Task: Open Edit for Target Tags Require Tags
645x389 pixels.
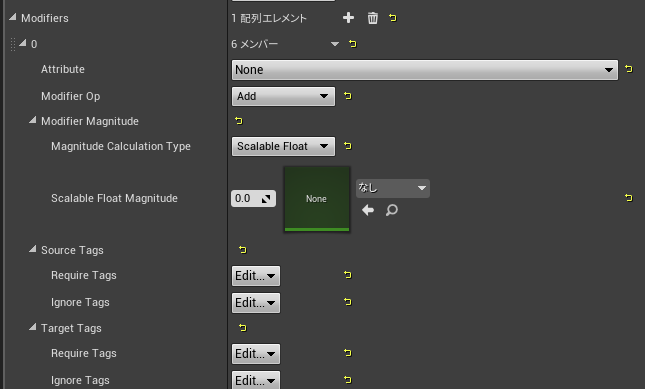Action: [x=256, y=354]
